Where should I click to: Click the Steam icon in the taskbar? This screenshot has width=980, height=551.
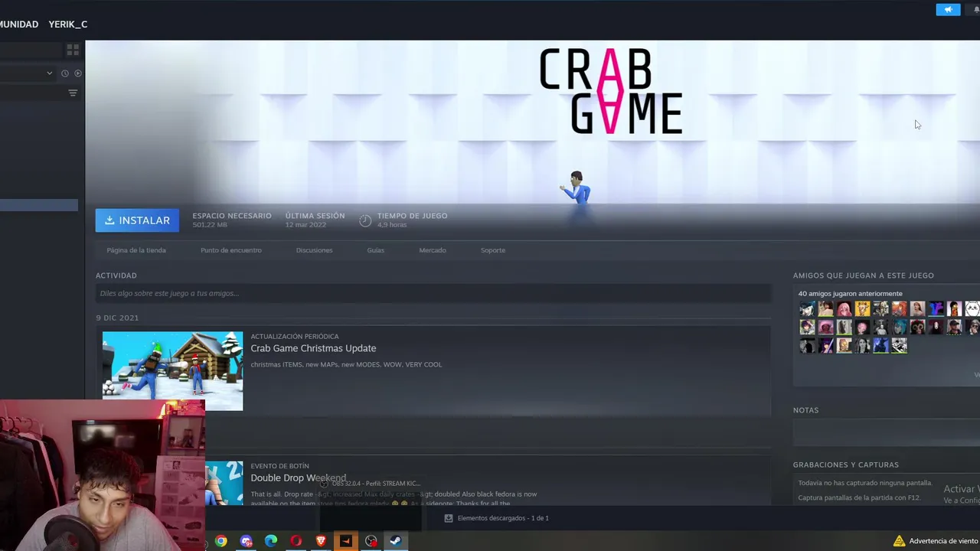click(395, 541)
